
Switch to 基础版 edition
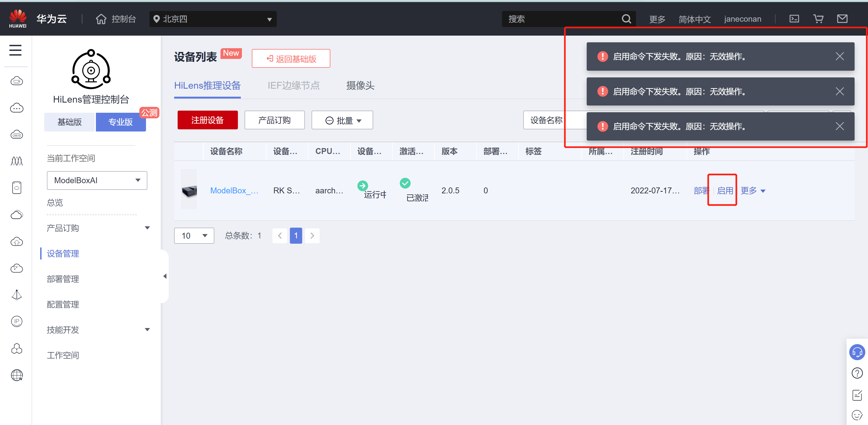click(x=70, y=122)
